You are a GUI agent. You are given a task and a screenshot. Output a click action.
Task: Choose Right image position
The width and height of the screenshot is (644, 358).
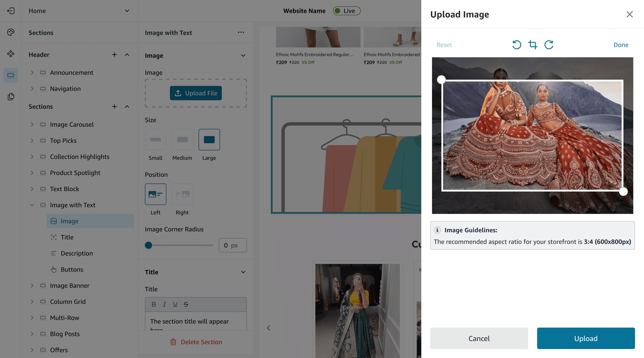point(182,194)
